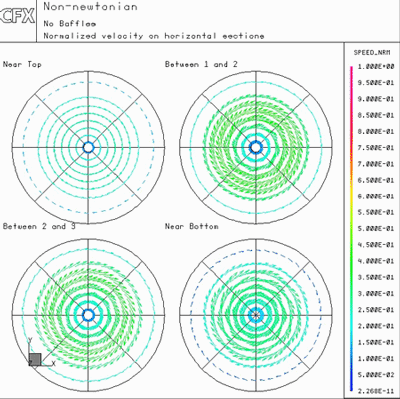Image resolution: width=400 pixels, height=399 pixels.
Task: Click legend value 3.000E-01
Action: [x=376, y=294]
